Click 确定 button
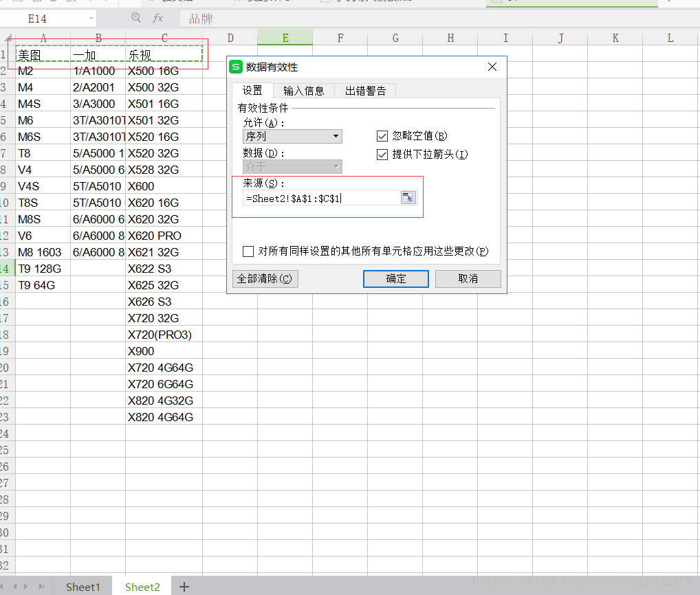700x595 pixels. tap(396, 279)
